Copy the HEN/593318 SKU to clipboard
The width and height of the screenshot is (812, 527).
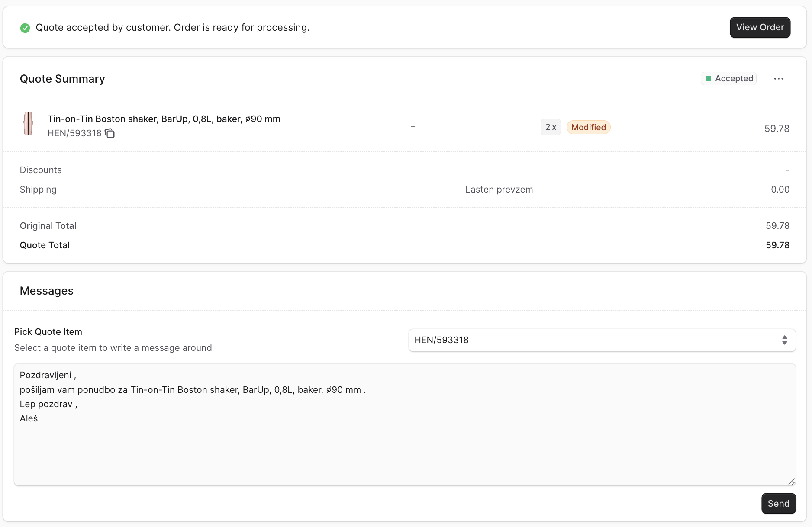[110, 134]
